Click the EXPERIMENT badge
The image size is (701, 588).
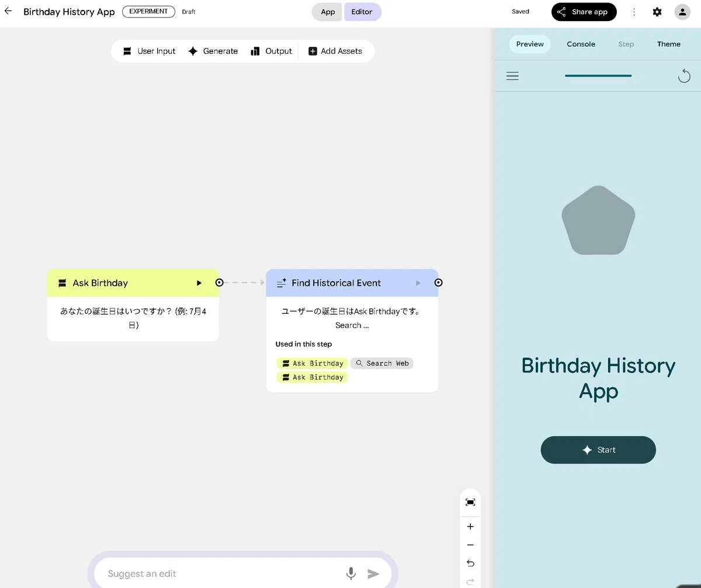tap(148, 11)
